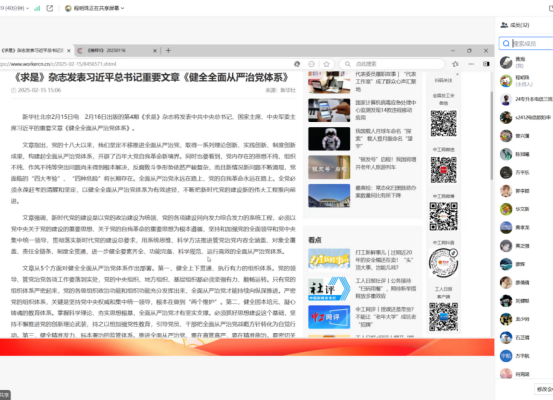553x400 pixels.
Task: Click the pop-out window icon in meeting bar
Action: 50,8
